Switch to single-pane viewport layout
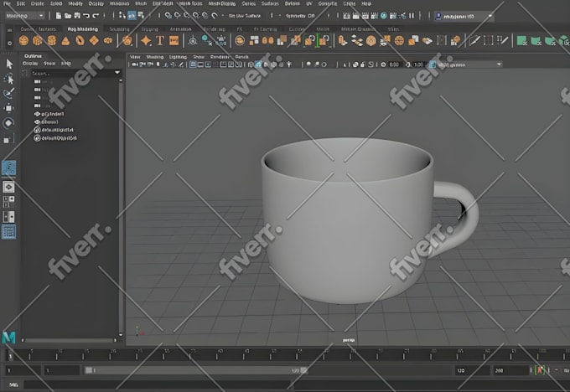Image resolution: width=570 pixels, height=392 pixels. 8,187
